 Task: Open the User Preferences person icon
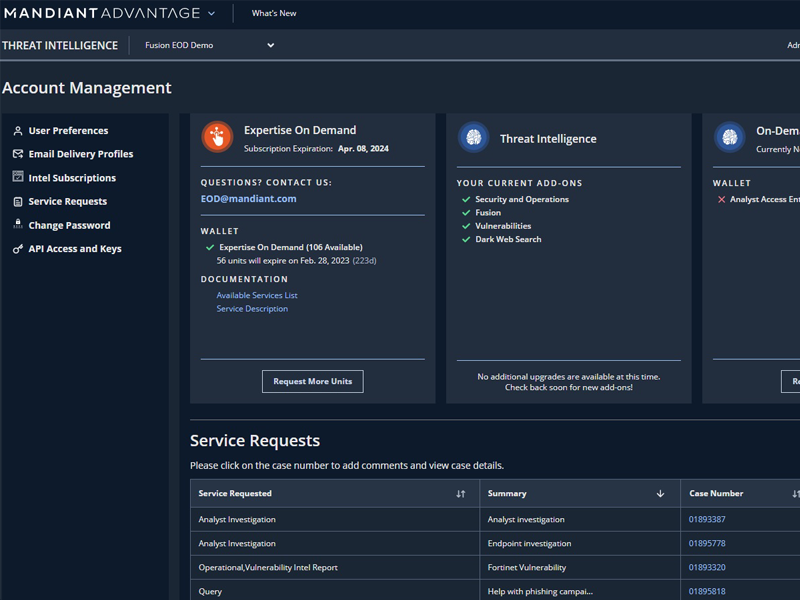18,131
